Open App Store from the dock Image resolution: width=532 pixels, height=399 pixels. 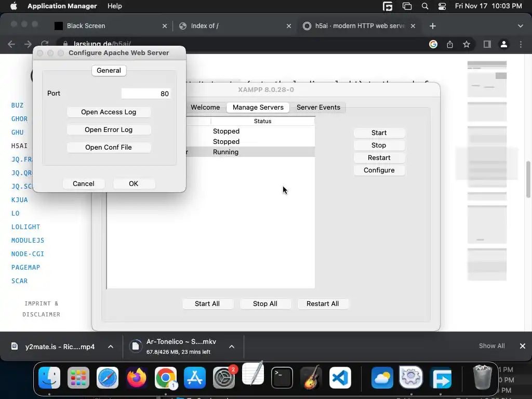click(x=195, y=378)
